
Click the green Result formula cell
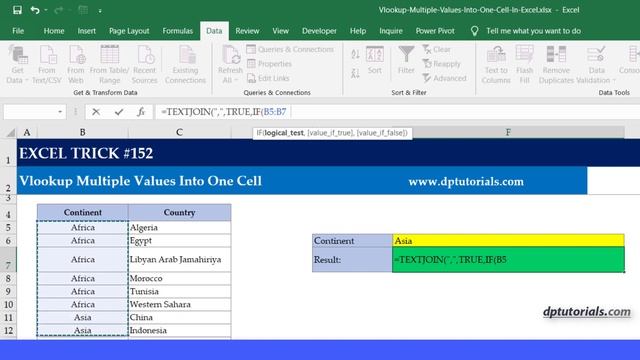click(x=508, y=260)
